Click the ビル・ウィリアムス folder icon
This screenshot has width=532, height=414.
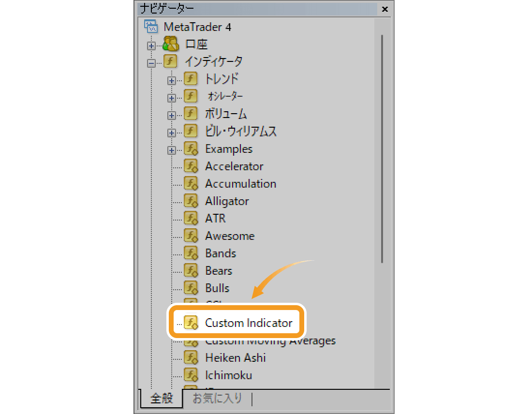tap(191, 131)
